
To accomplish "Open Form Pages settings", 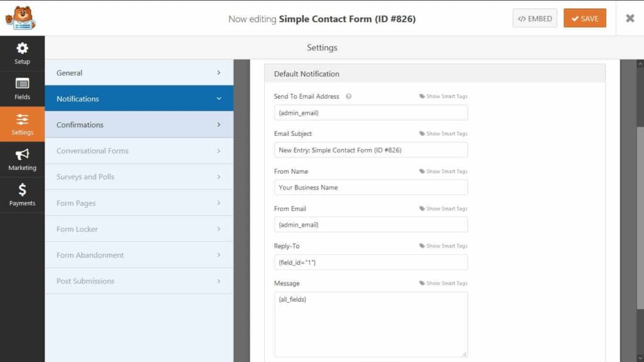I will coord(139,203).
